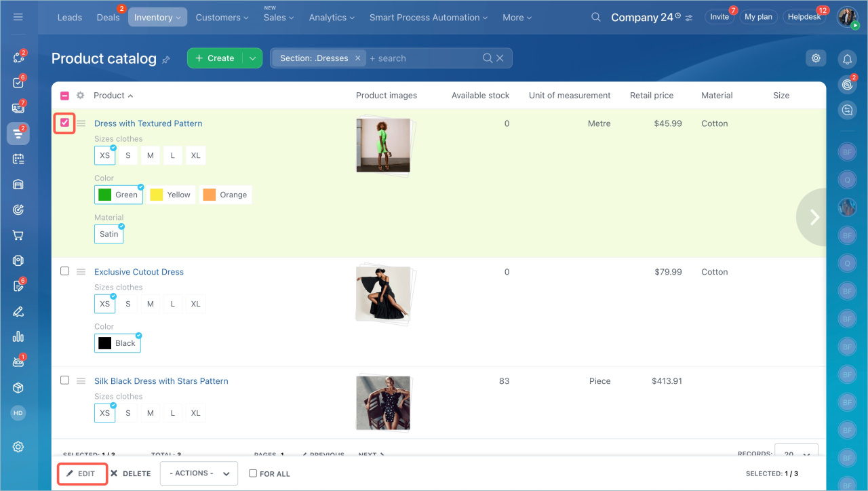Image resolution: width=868 pixels, height=491 pixels.
Task: Sort by Product column header
Action: 113,96
